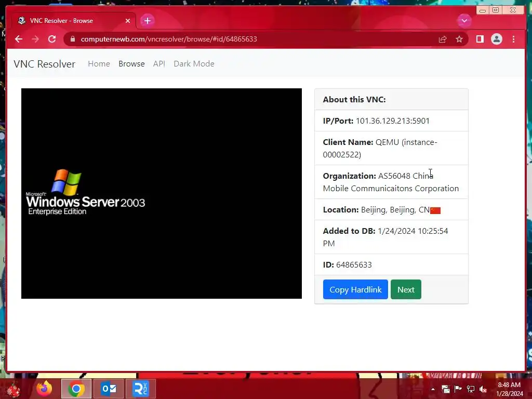
Task: Restore down the Chrome window
Action: point(495,10)
